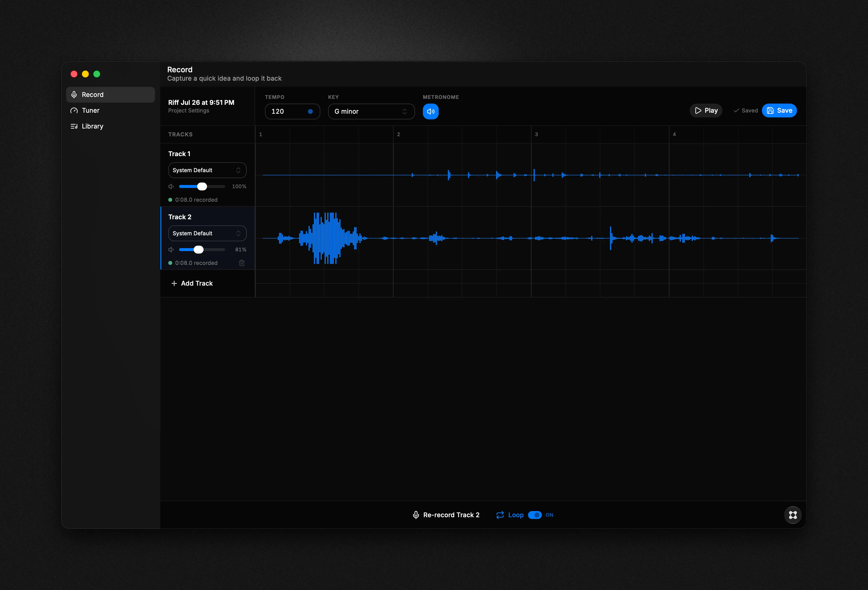Screen dimensions: 868x590
Task: Click microphone icon in Re-record button
Action: (416, 515)
